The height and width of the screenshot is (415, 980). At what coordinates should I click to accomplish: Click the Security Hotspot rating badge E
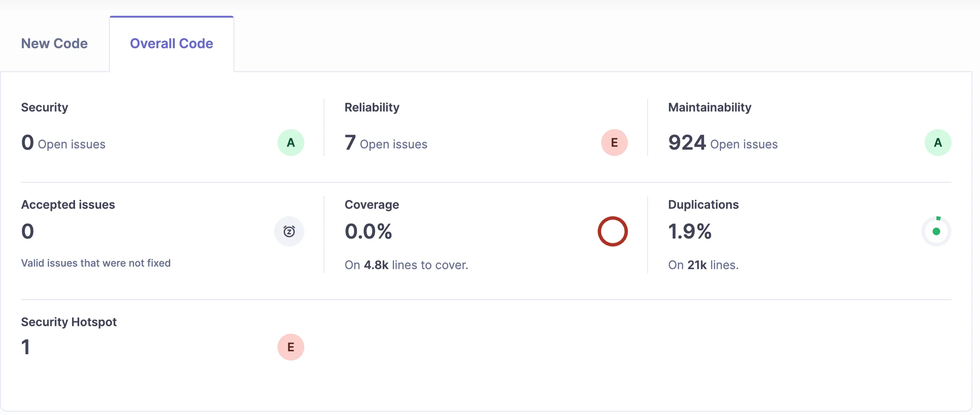pyautogui.click(x=290, y=347)
